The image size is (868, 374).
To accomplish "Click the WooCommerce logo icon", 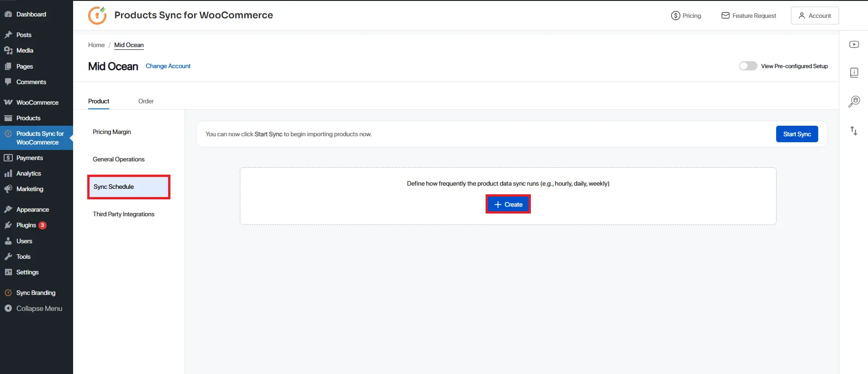I will click(x=8, y=102).
